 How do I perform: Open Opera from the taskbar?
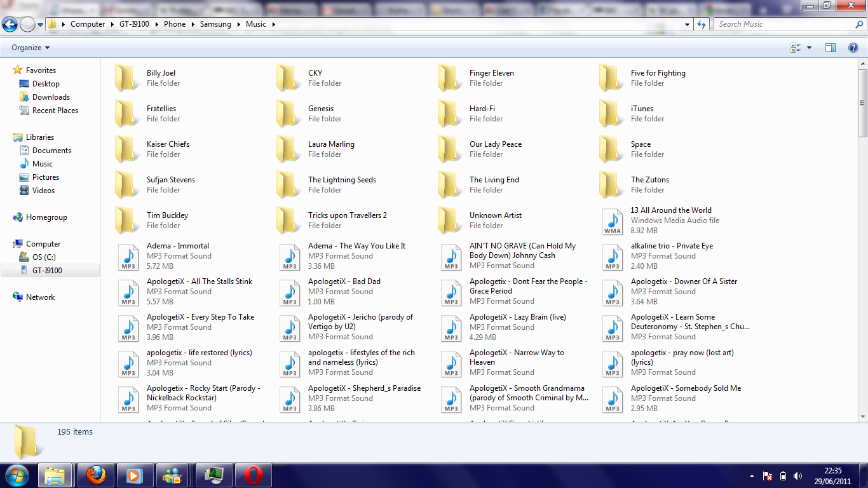pyautogui.click(x=254, y=475)
